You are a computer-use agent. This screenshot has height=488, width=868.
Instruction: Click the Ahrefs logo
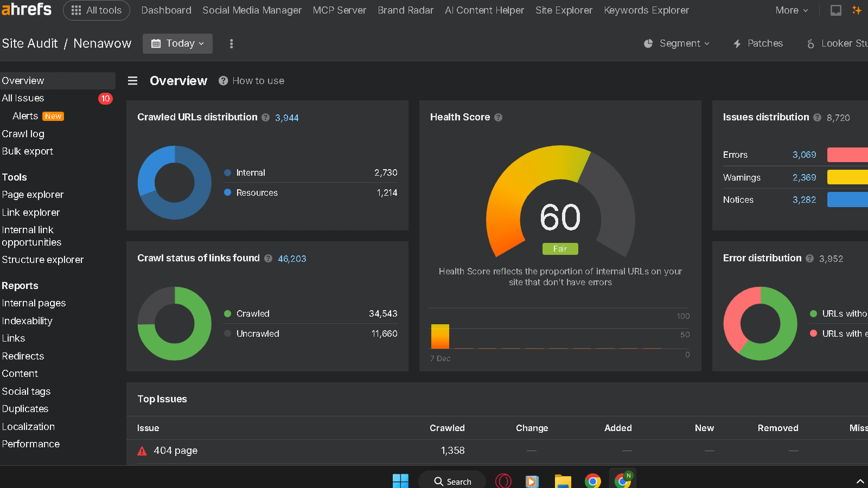26,9
